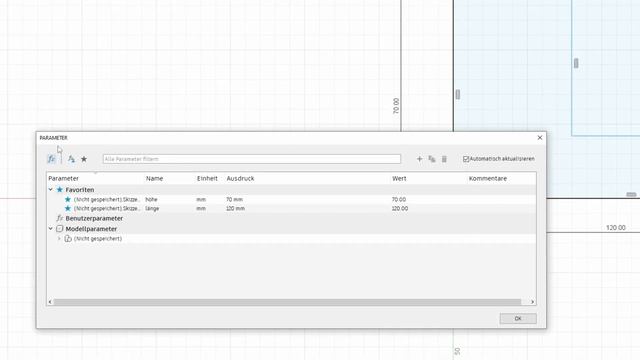
Task: Click the delete parameter trash icon
Action: pyautogui.click(x=444, y=159)
